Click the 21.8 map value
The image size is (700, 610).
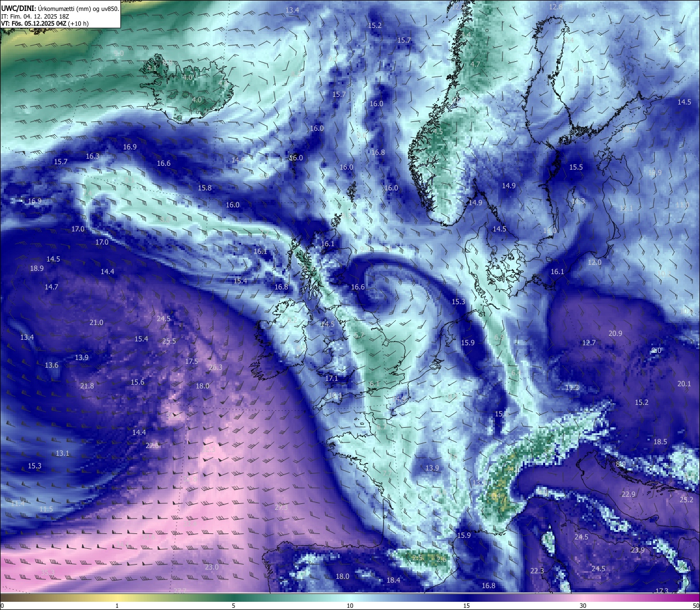tap(87, 386)
